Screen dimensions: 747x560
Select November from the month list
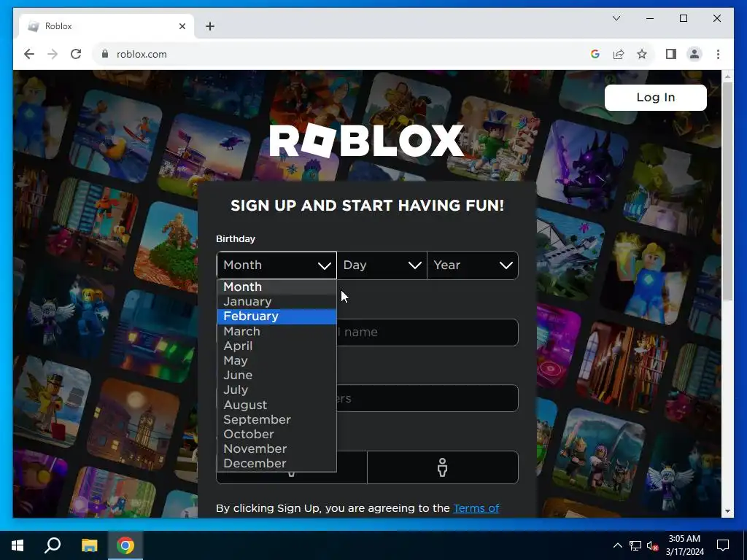pos(276,449)
